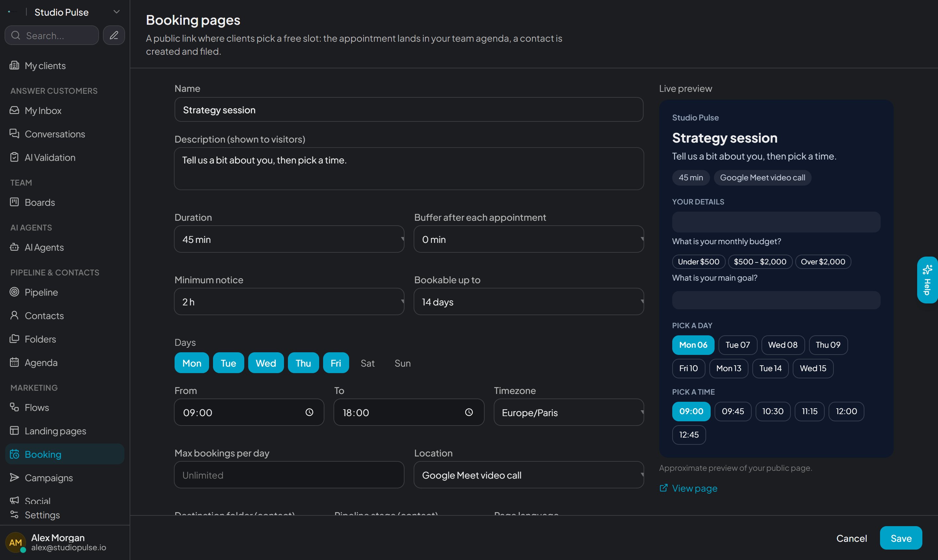Open the Duration dropdown

(x=289, y=239)
